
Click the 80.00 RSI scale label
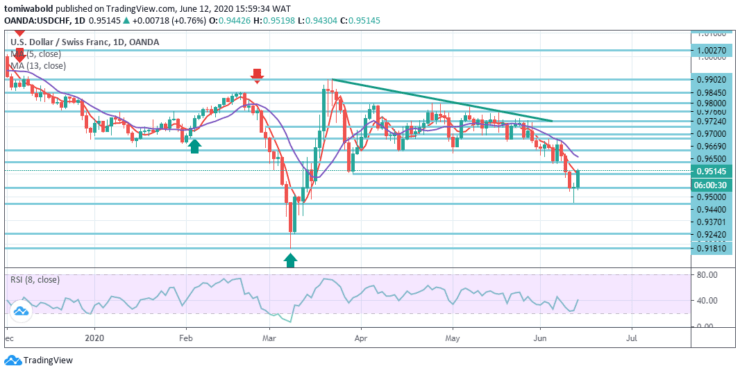tap(707, 274)
